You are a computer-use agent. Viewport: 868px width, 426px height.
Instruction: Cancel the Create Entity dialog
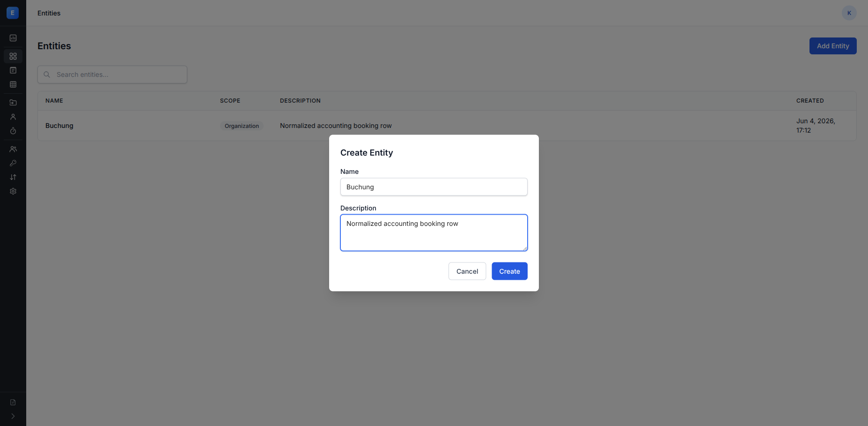(467, 271)
